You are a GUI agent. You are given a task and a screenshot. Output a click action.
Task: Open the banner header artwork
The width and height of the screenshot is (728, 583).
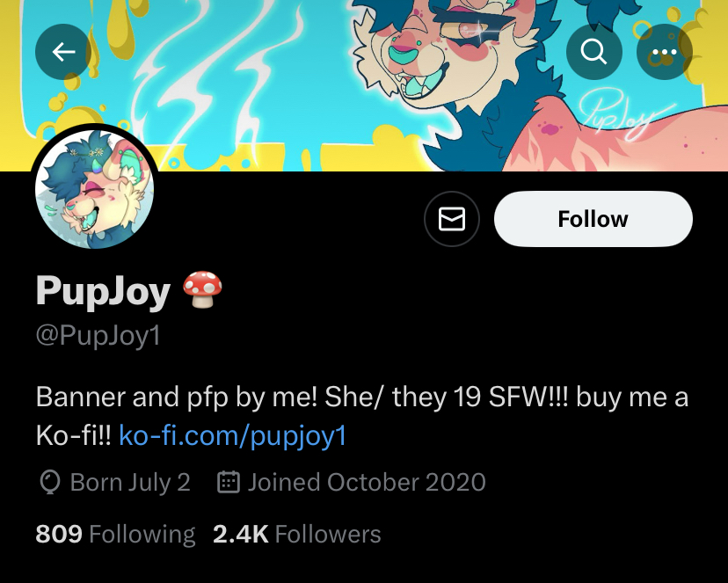(x=364, y=85)
